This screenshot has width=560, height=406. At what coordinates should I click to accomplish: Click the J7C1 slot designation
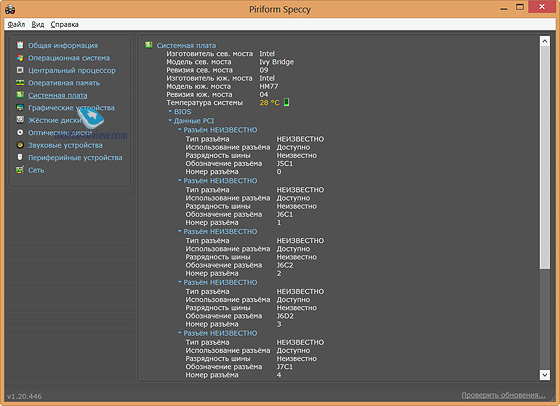coord(285,367)
